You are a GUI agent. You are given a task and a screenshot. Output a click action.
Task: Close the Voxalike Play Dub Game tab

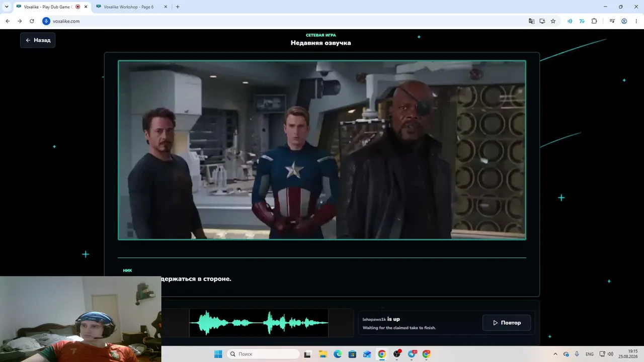tap(86, 7)
